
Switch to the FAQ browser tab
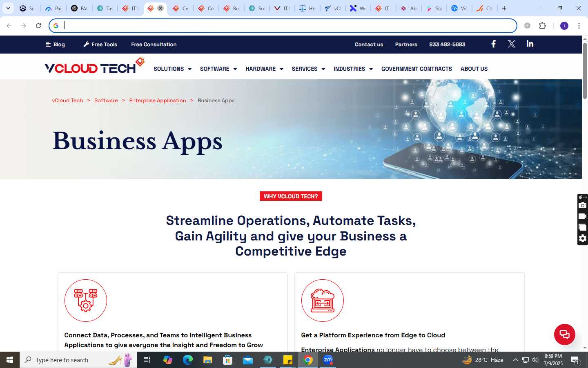79,8
